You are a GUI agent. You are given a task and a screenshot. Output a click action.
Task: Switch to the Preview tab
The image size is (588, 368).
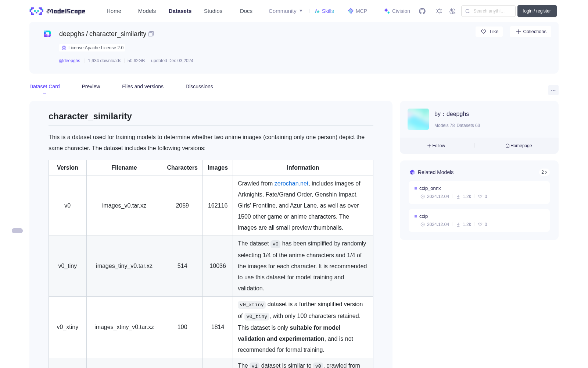click(91, 86)
